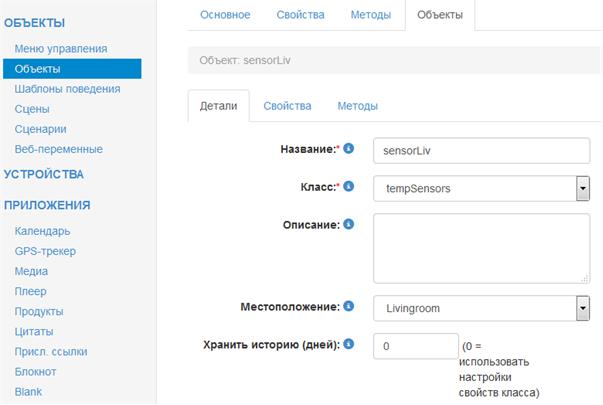The width and height of the screenshot is (603, 405).
Task: Open the top Свойства tab
Action: [x=300, y=15]
